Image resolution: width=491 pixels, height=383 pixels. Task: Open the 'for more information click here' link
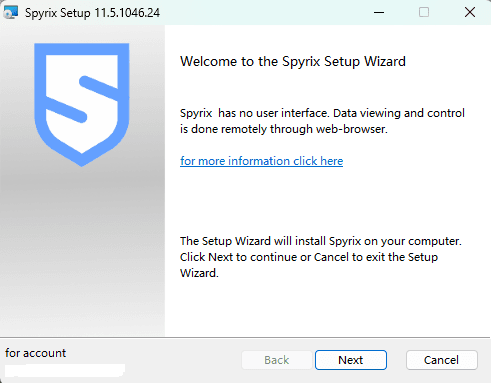pos(261,161)
